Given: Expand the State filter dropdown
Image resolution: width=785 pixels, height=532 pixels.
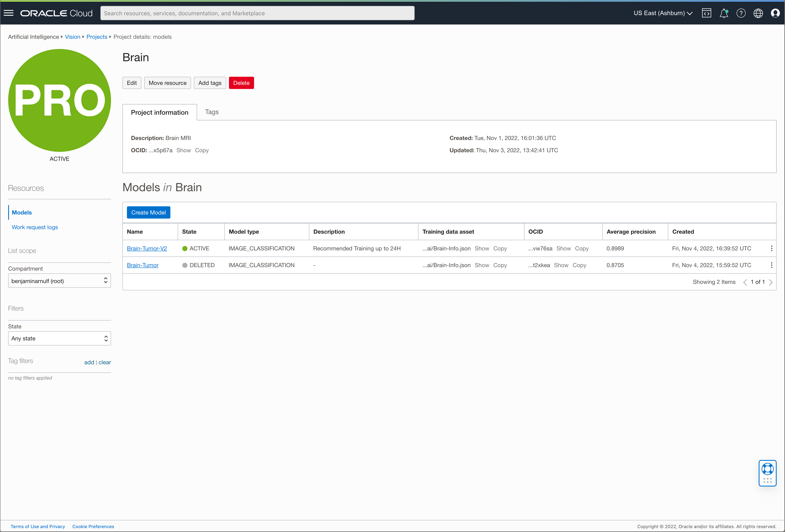Looking at the screenshot, I should [59, 338].
